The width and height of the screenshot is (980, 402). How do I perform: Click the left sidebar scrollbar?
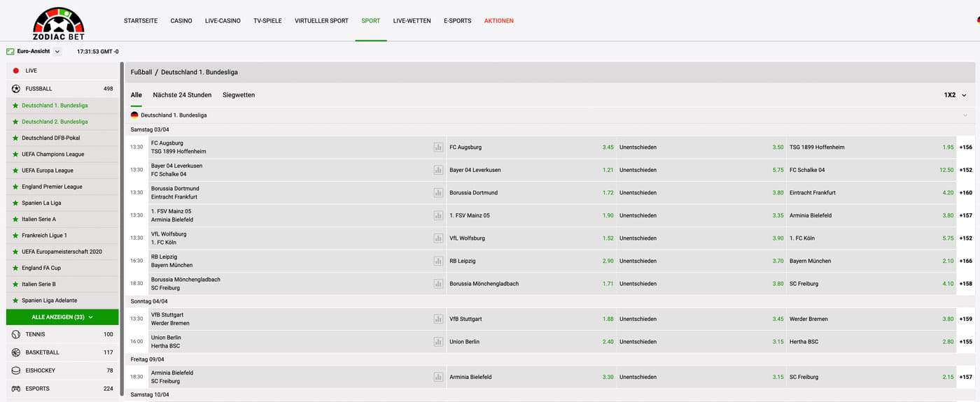tap(122, 229)
